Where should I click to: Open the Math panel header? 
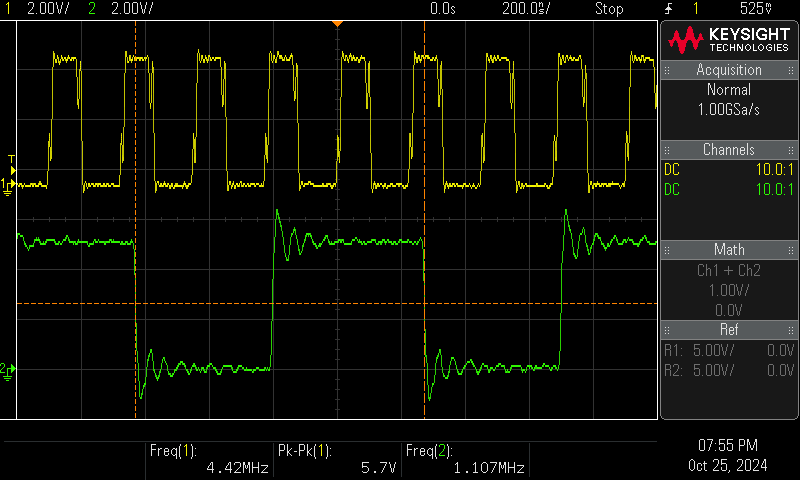pos(729,249)
